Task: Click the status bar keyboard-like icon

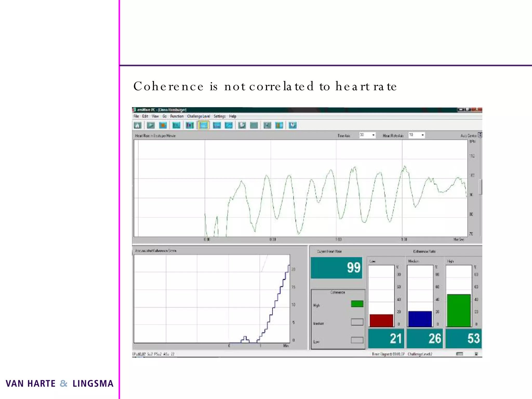Action: click(x=460, y=354)
